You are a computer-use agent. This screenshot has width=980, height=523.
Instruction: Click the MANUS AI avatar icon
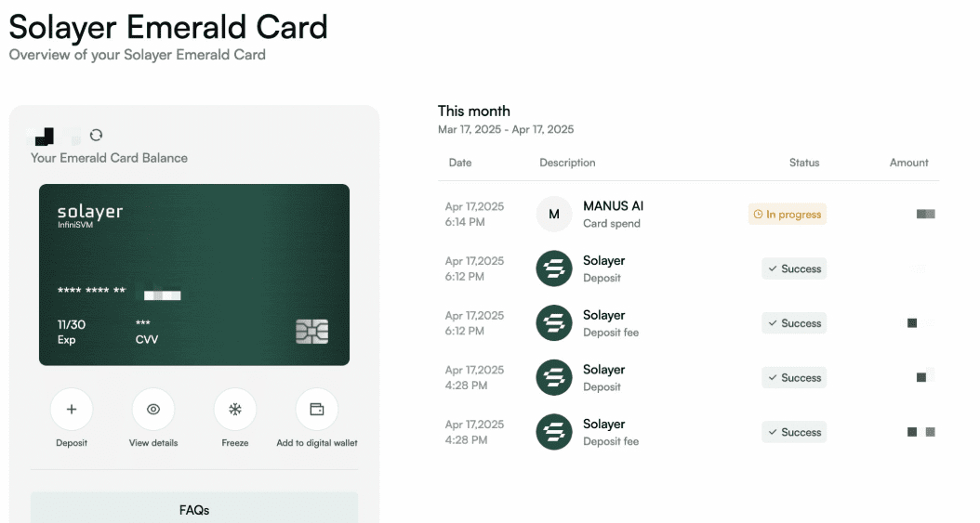[x=554, y=214]
